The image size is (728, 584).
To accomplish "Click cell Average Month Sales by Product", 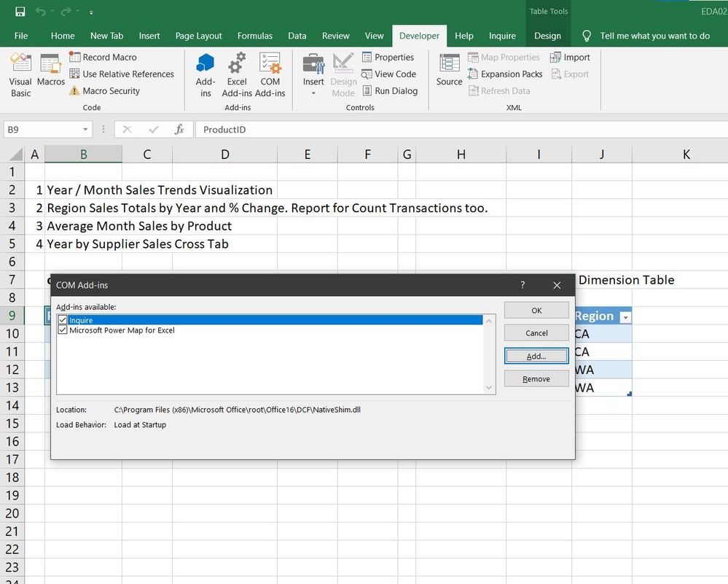I will point(139,226).
